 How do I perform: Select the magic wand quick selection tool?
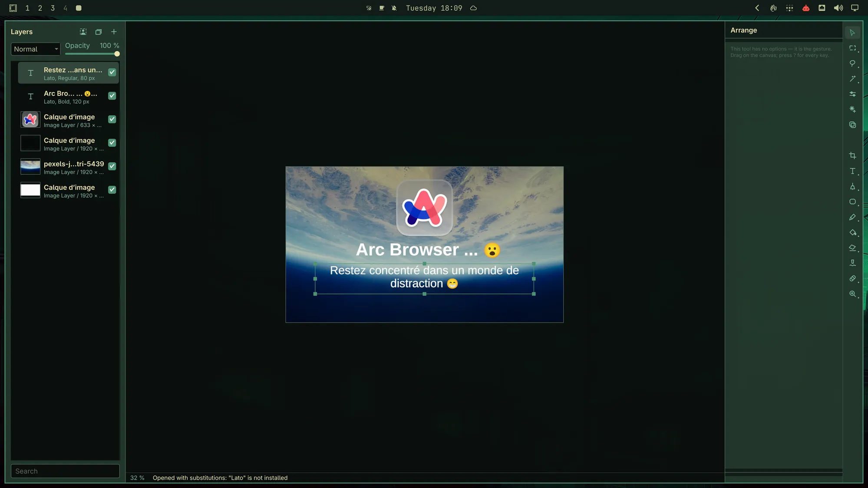pyautogui.click(x=852, y=79)
